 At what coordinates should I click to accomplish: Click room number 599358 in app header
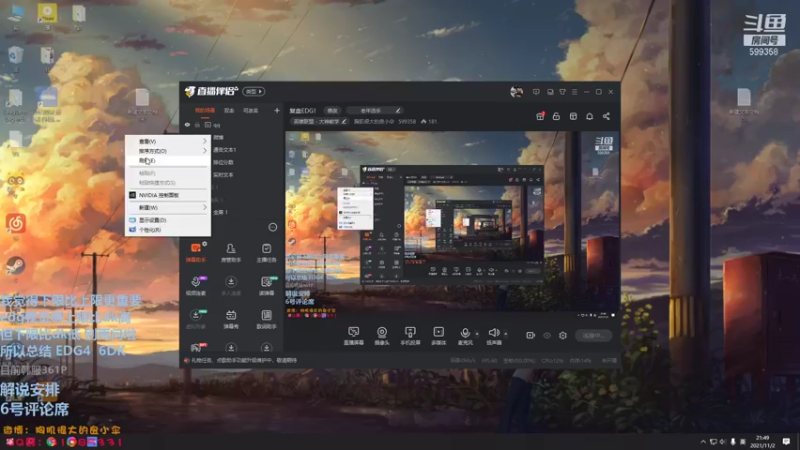coord(407,121)
